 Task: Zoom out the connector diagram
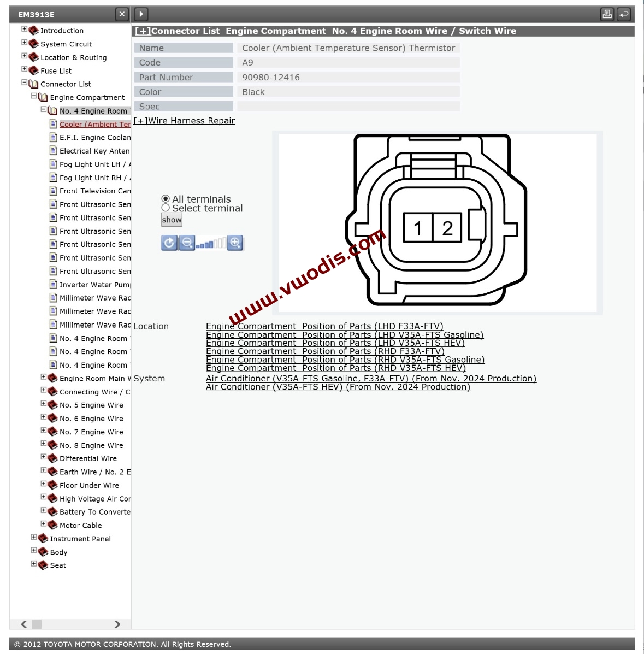[187, 243]
